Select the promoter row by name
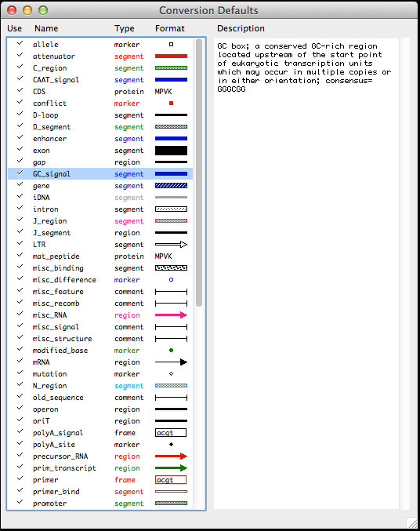Viewport: 420px width, 531px height. click(49, 504)
